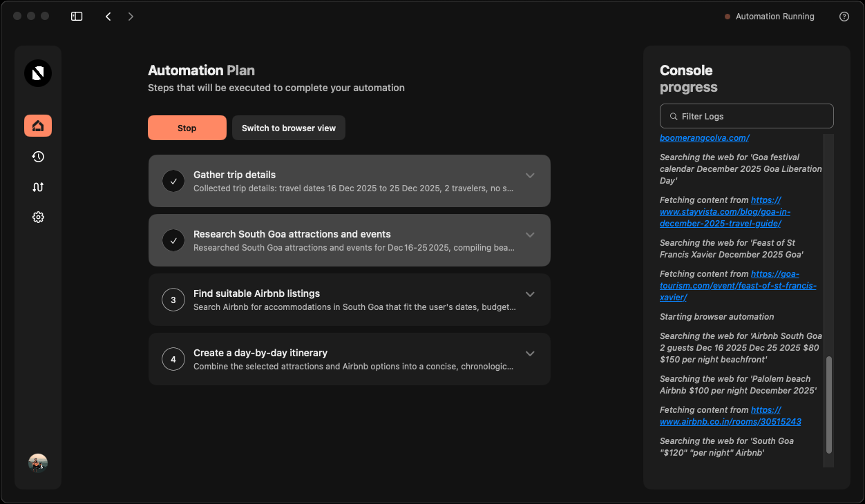This screenshot has height=504, width=865.
Task: Stop the running automation
Action: click(187, 128)
